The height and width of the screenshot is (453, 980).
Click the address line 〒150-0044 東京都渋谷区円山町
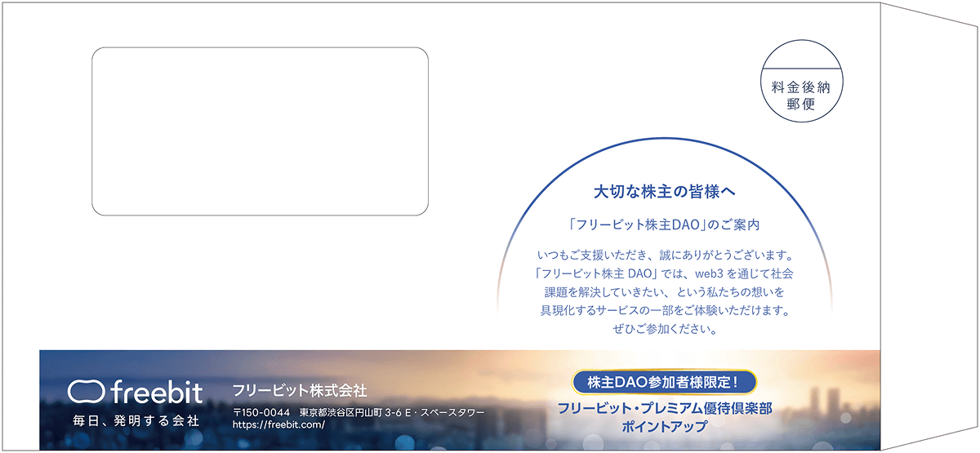[358, 412]
